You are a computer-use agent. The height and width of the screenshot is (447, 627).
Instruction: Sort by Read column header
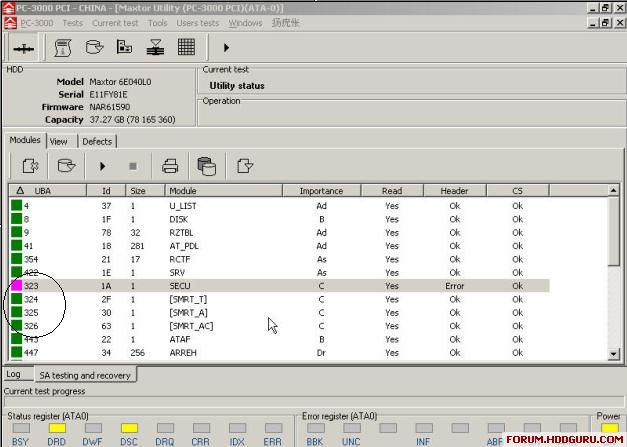pos(392,191)
